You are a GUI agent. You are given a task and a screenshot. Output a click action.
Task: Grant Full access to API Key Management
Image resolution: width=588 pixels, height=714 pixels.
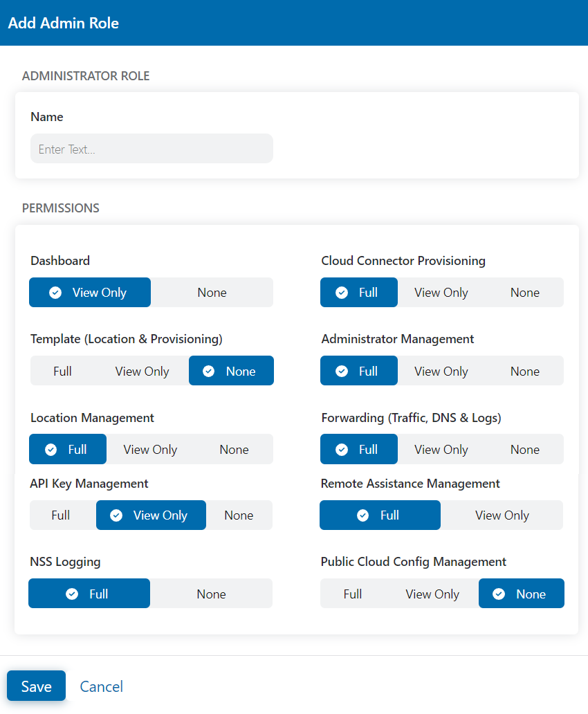(x=61, y=515)
